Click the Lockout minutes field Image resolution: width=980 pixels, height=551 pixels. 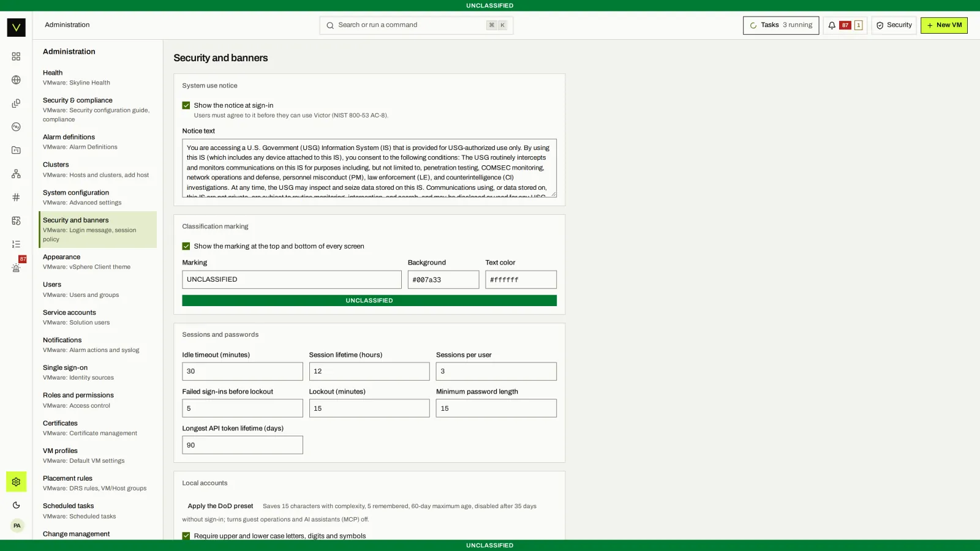click(x=369, y=408)
